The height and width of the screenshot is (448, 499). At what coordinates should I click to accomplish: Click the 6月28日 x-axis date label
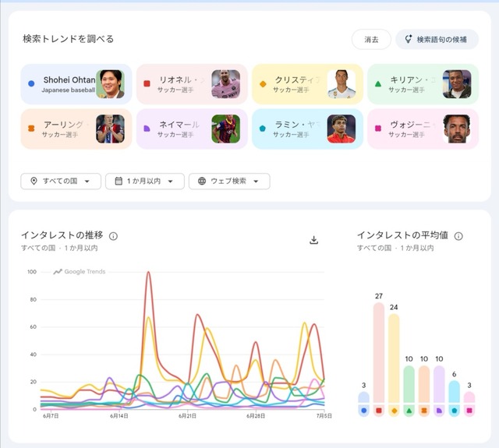click(256, 416)
